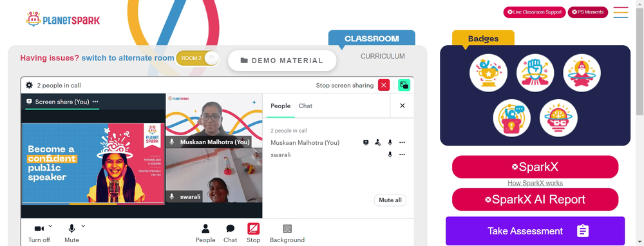Click '2 people in call' header text

click(59, 86)
